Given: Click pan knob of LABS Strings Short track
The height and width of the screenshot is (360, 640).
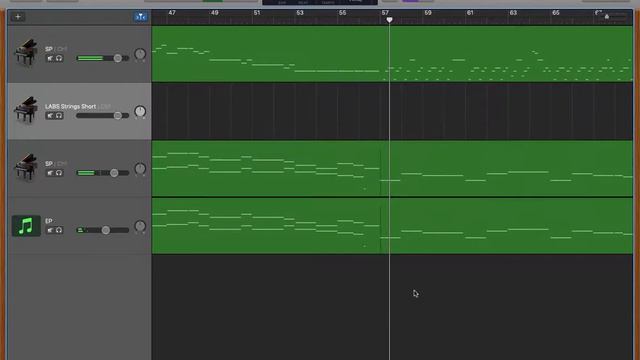Looking at the screenshot, I should pyautogui.click(x=140, y=111).
